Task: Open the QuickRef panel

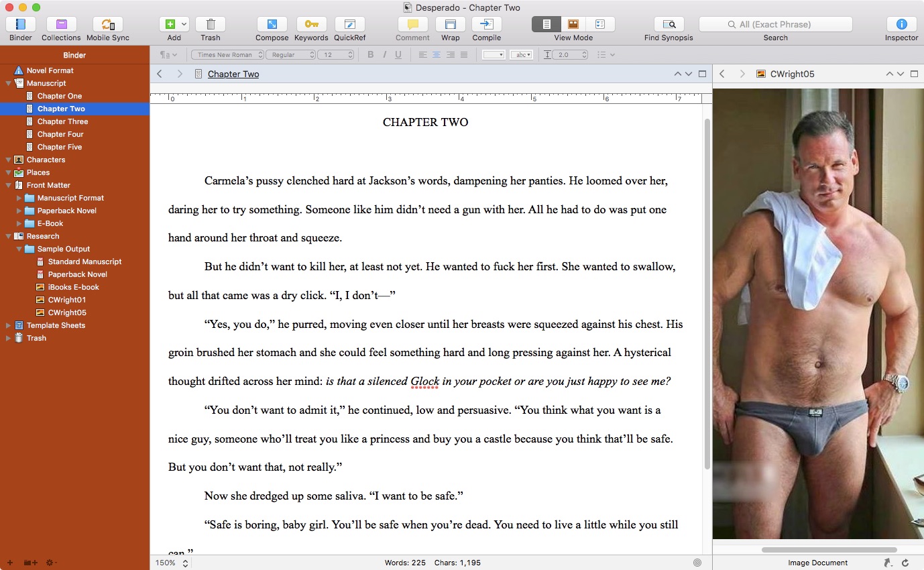Action: (x=349, y=25)
